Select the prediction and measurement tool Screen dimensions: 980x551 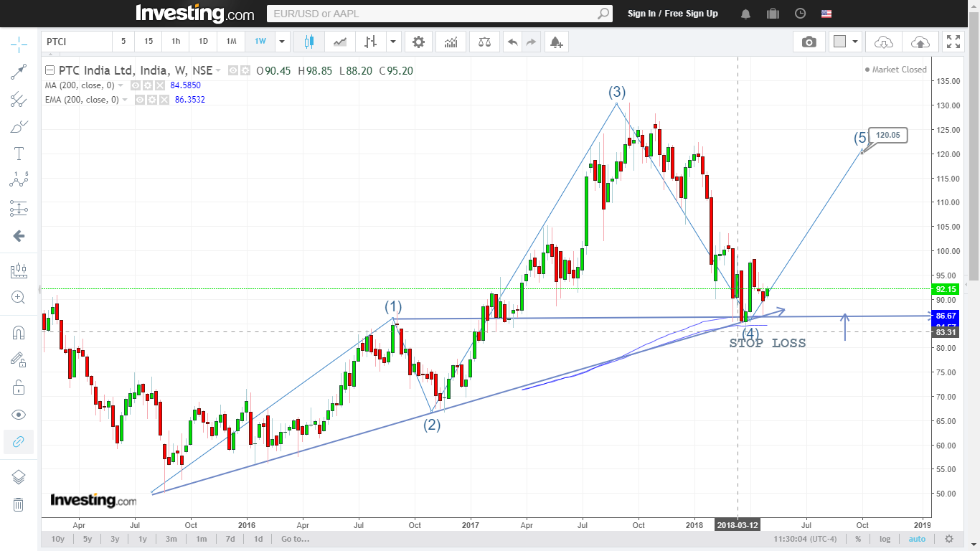click(19, 209)
